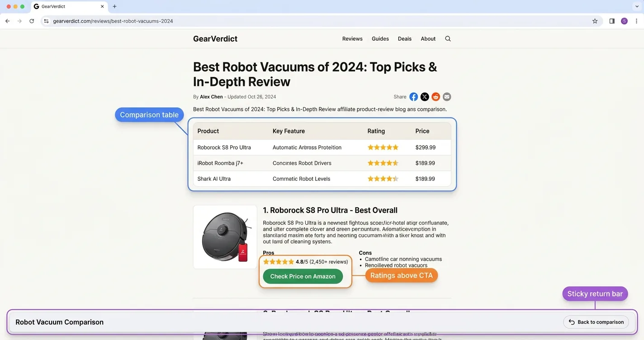This screenshot has width=644, height=340.
Task: Click the iRobot Roomba j7+ row price
Action: tap(425, 163)
